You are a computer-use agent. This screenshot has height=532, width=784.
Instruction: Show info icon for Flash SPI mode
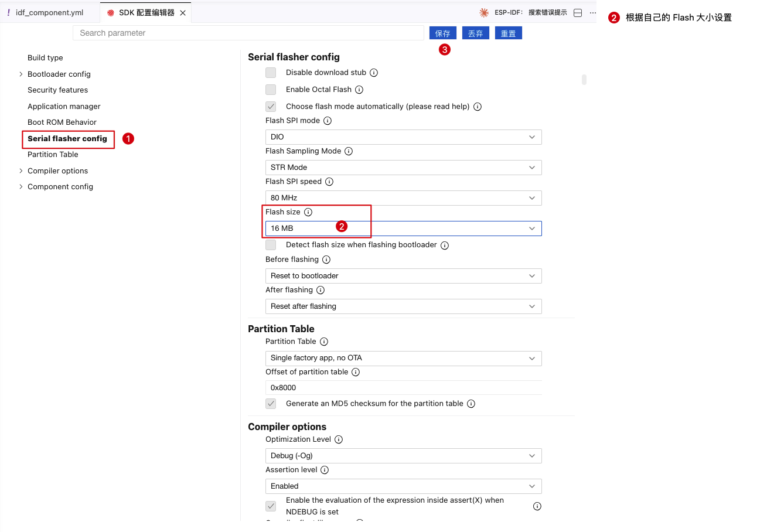click(328, 121)
